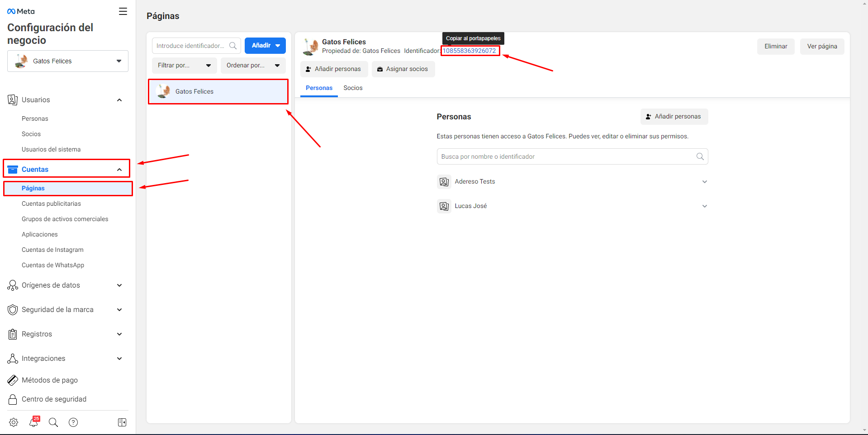
Task: Open the settings gear icon
Action: [14, 422]
